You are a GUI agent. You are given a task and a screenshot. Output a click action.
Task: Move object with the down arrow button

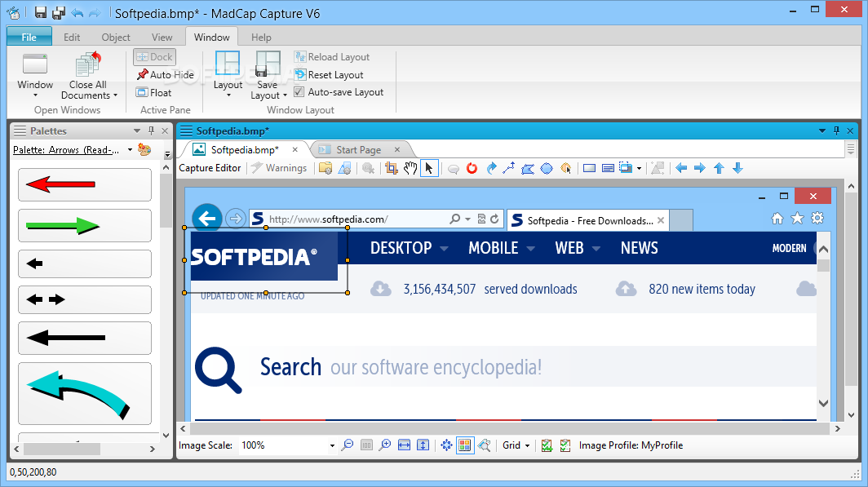coord(738,168)
